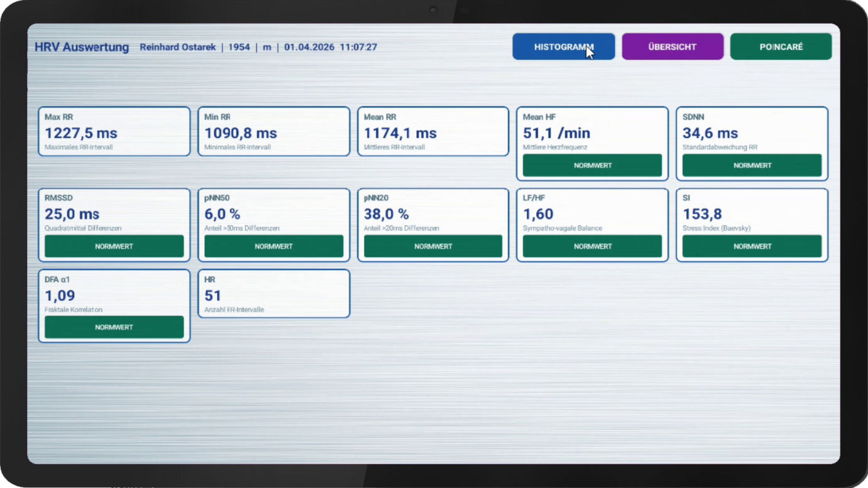Screen dimensions: 868x488
Task: Click the 153,8 Stress Index value
Action: 702,214
